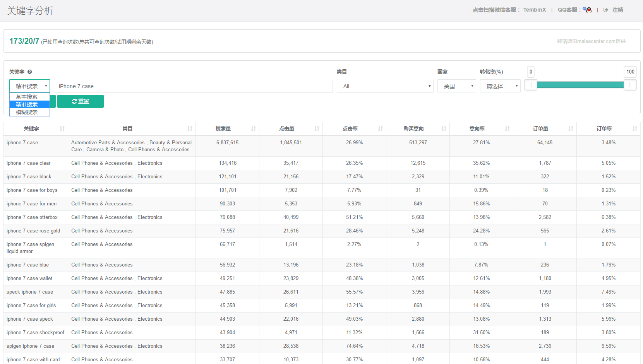
Task: Sort table by 订单率 column sort icon
Action: pos(634,129)
